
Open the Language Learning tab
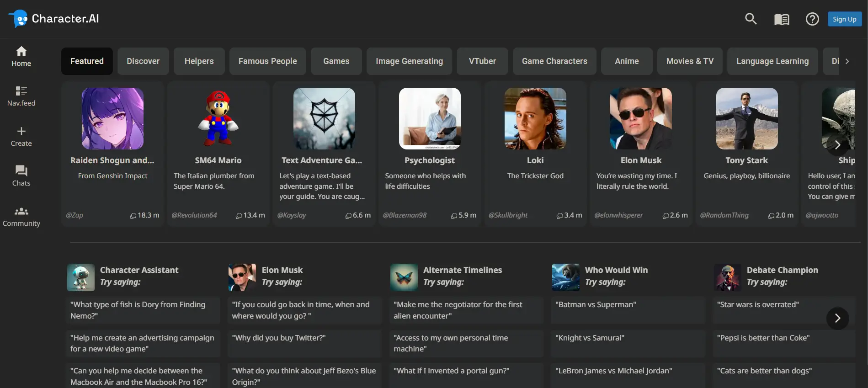[772, 61]
